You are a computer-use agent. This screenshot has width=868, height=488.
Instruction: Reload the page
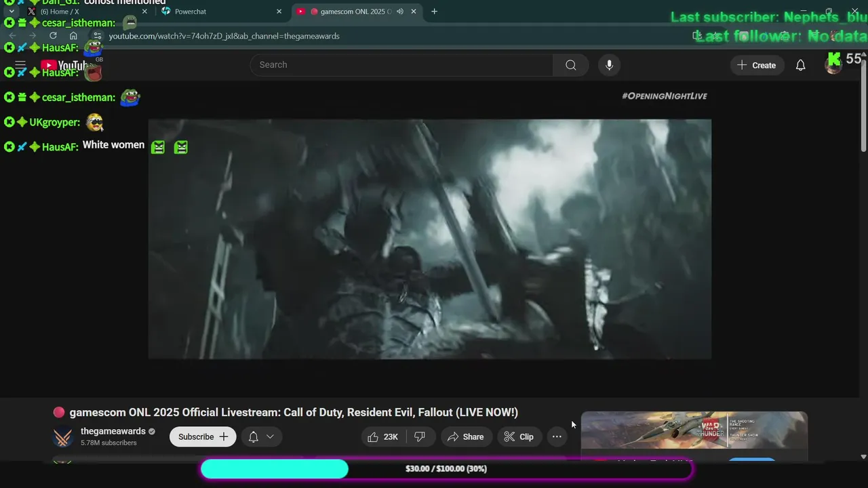click(53, 36)
